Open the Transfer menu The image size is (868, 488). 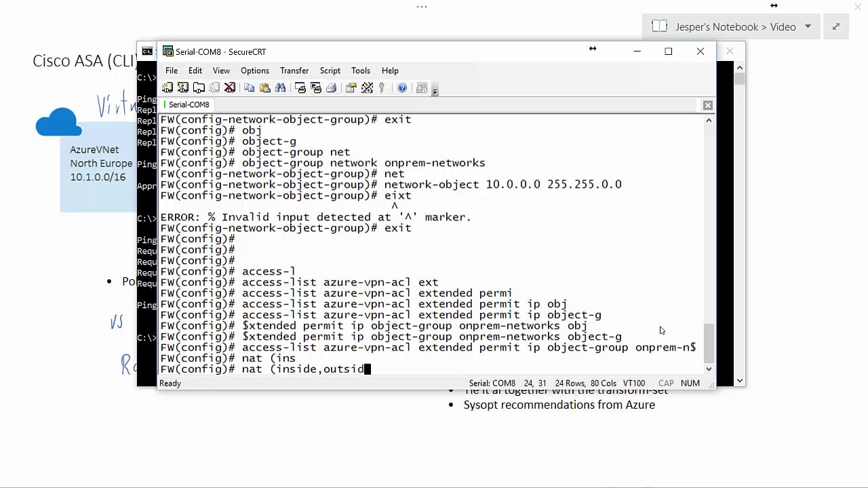pyautogui.click(x=294, y=70)
